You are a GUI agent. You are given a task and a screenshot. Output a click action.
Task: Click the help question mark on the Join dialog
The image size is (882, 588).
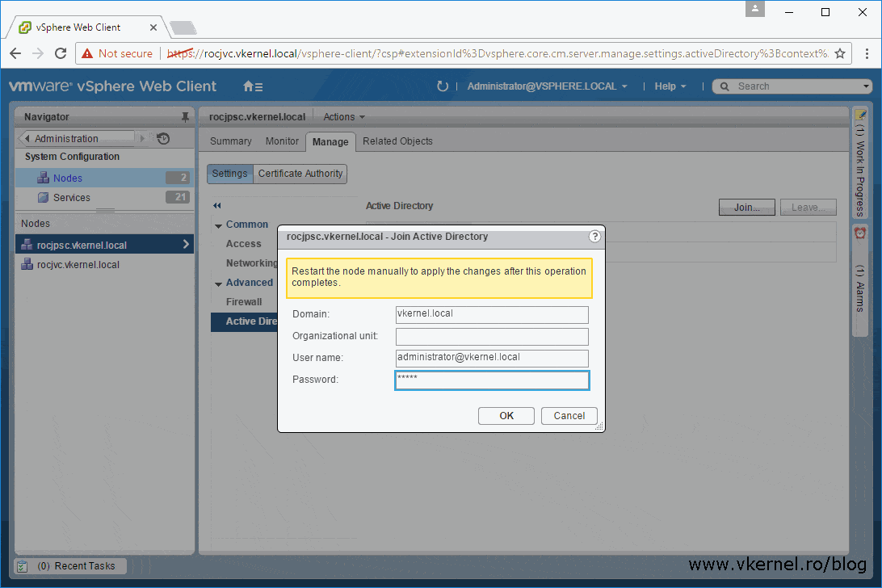point(595,237)
